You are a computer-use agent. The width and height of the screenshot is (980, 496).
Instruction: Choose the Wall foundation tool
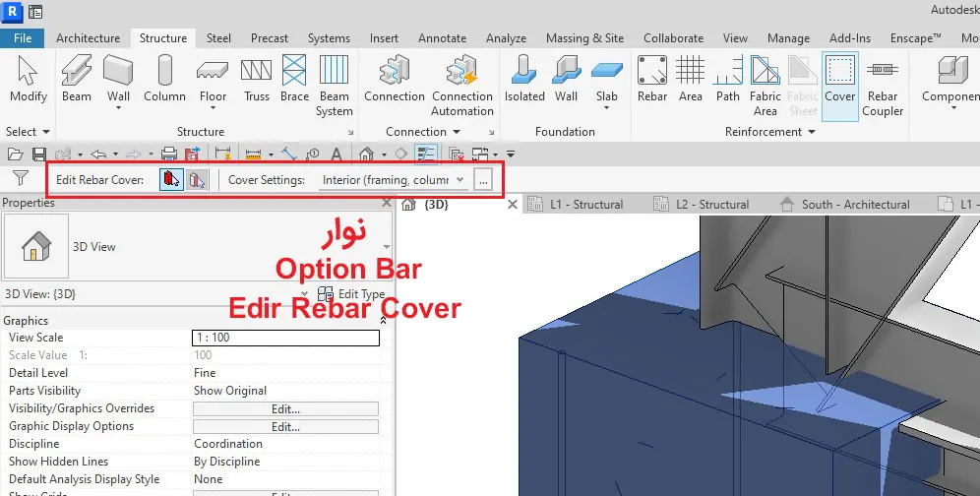[566, 79]
